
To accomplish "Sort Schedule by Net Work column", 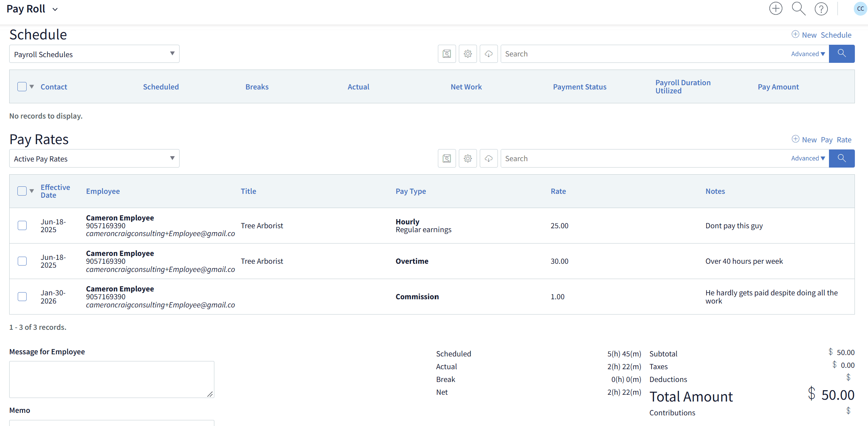I will [466, 87].
